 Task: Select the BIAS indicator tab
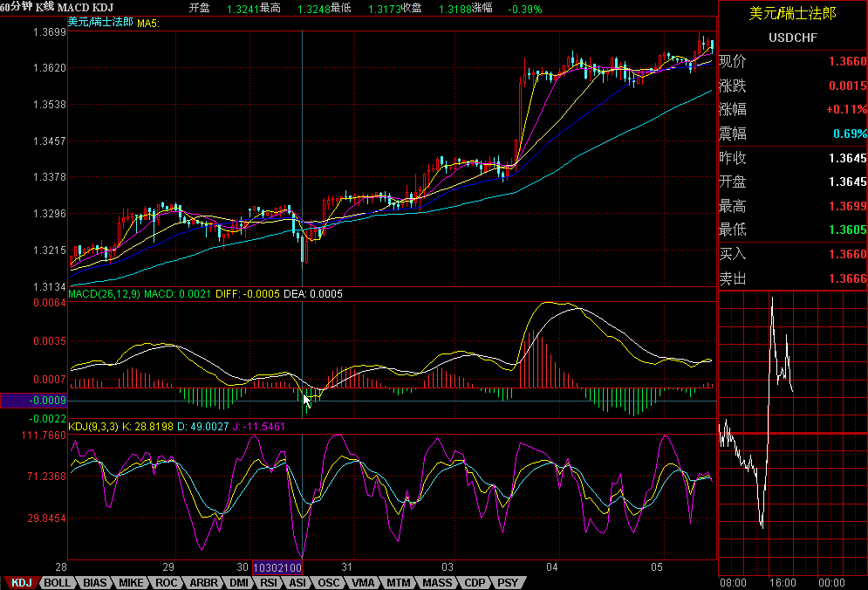[x=95, y=582]
